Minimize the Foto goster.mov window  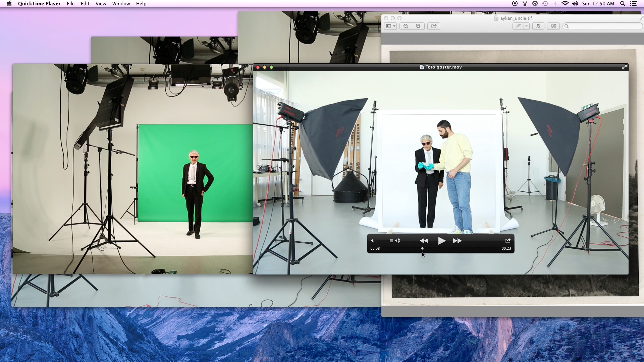tap(265, 67)
